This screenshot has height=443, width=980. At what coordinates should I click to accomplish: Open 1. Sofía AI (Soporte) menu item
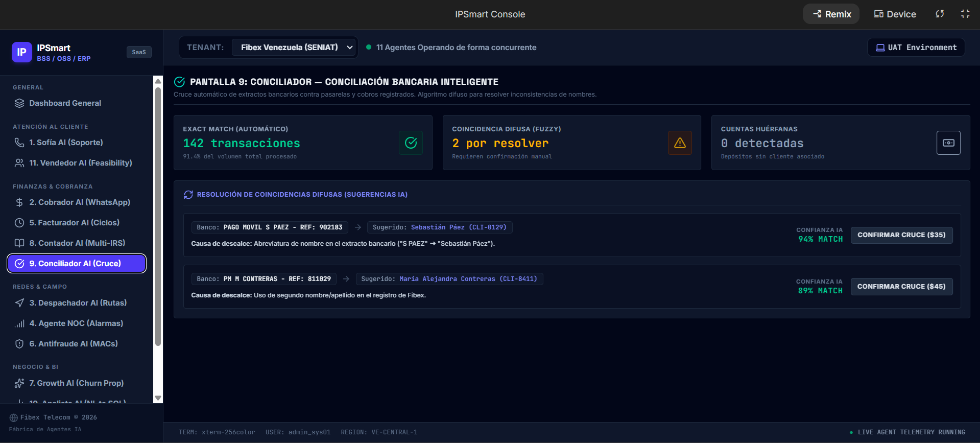[x=77, y=143]
